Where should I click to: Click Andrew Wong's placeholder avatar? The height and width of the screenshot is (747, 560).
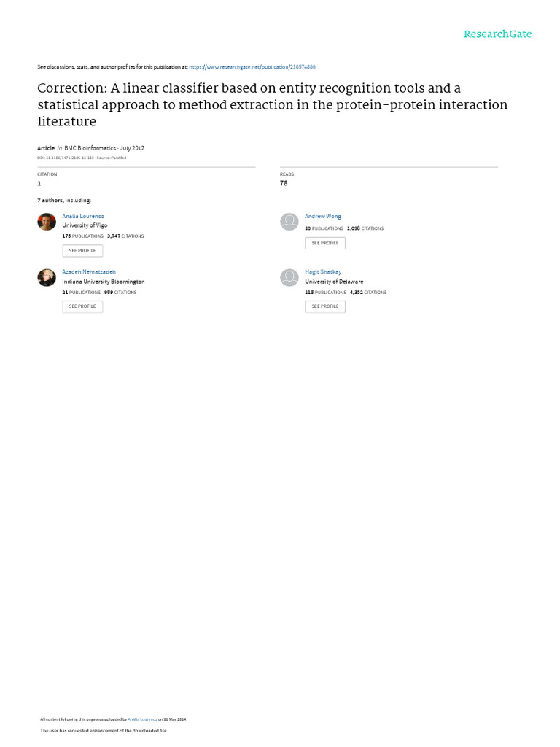[x=289, y=222]
